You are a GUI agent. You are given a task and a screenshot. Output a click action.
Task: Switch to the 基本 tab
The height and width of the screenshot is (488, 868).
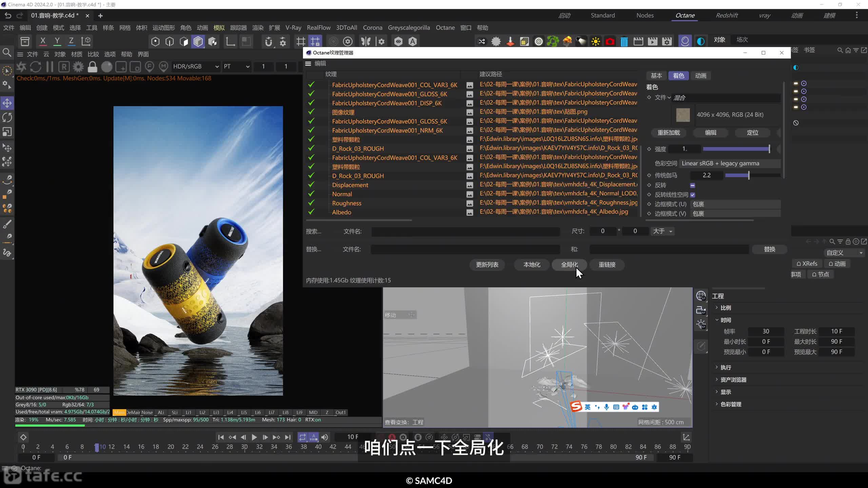pyautogui.click(x=656, y=76)
